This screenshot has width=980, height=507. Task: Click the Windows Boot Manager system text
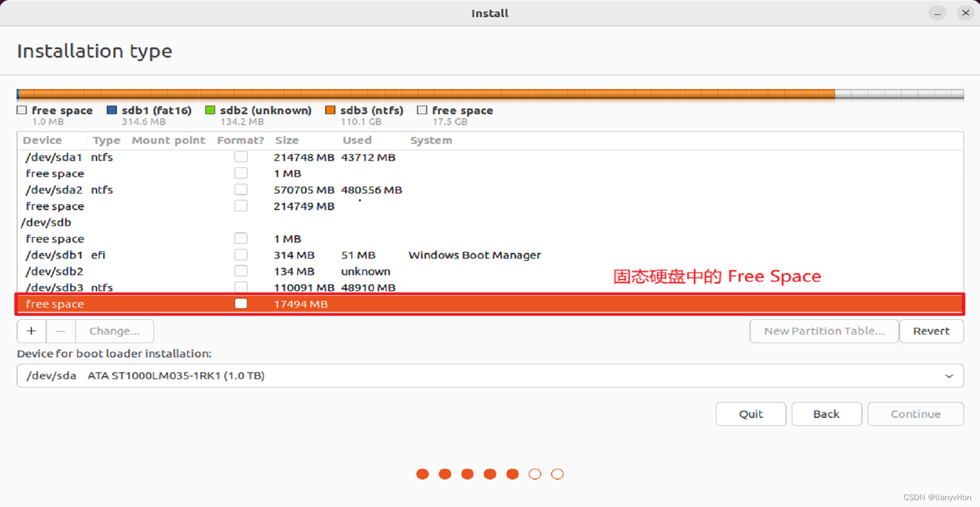click(x=475, y=255)
